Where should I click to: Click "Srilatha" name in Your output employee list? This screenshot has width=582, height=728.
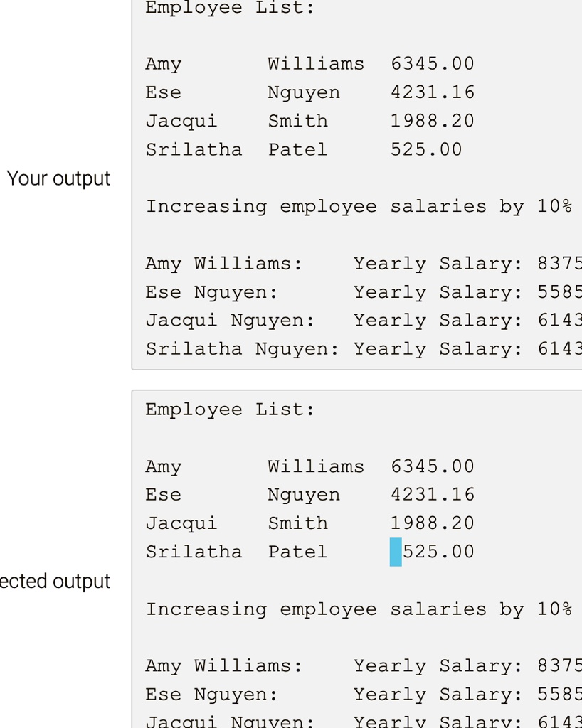(194, 149)
